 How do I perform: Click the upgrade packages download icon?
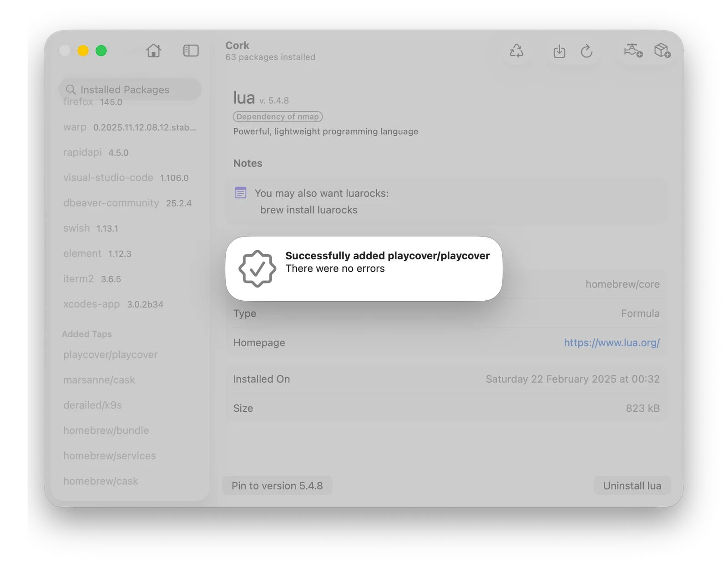559,51
